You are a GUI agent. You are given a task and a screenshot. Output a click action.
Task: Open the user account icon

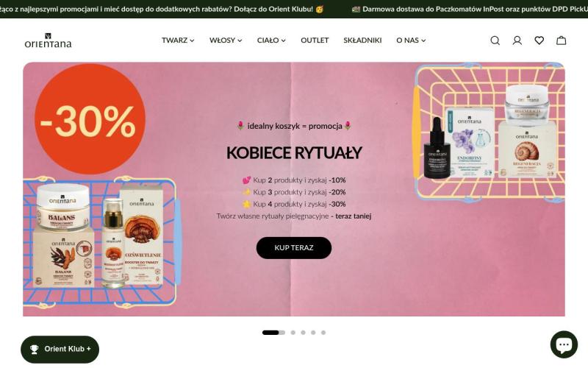(517, 40)
